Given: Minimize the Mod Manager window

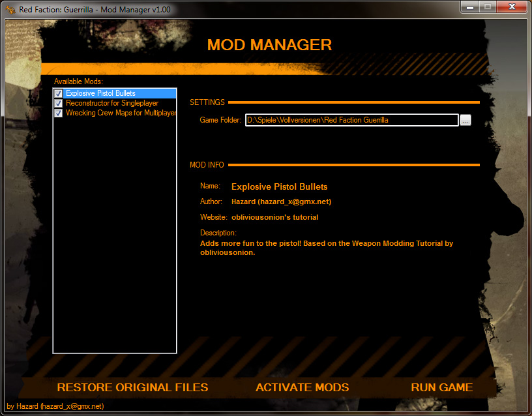Looking at the screenshot, I should 470,7.
